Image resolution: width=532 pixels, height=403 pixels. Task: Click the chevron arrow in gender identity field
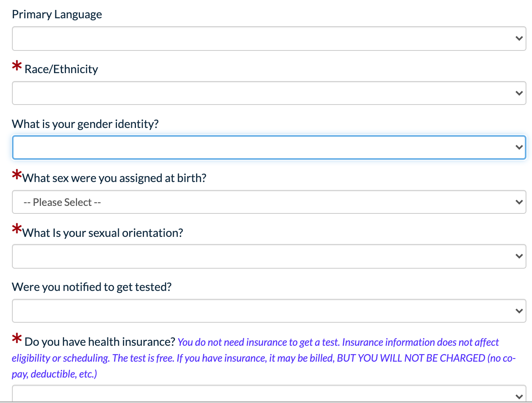(x=518, y=147)
